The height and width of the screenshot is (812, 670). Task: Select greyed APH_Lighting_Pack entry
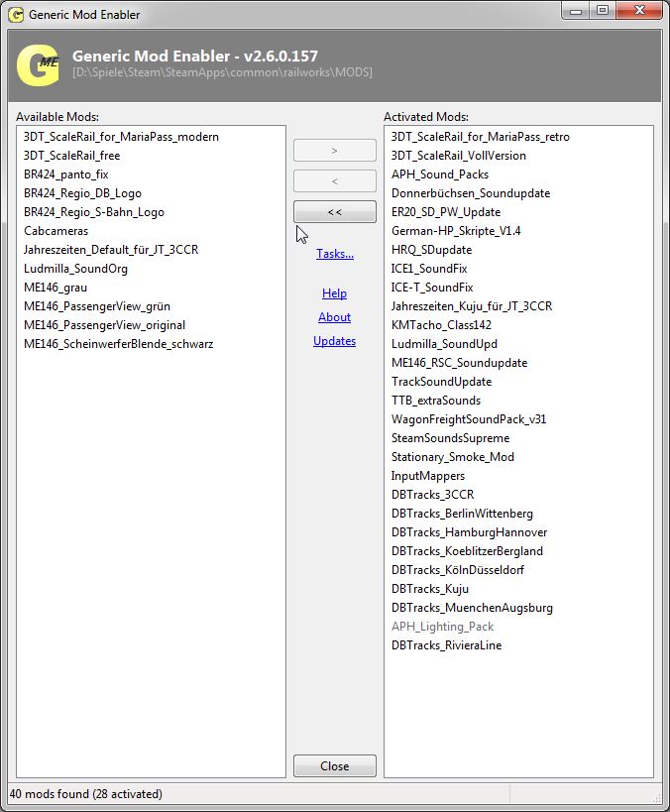[x=442, y=627]
